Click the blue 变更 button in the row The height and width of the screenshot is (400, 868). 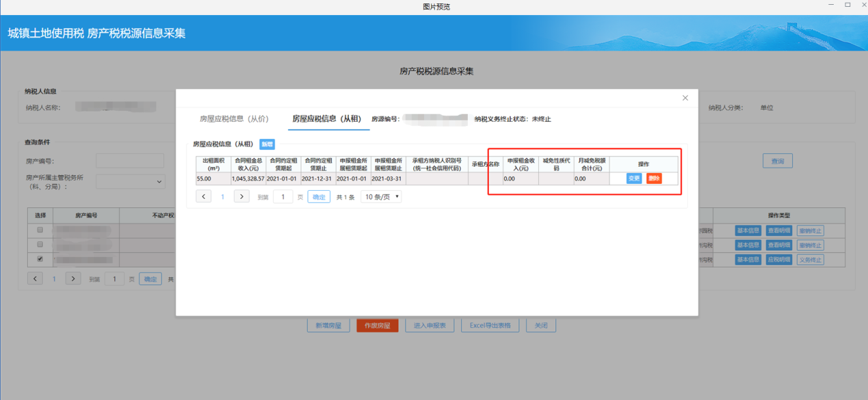634,178
